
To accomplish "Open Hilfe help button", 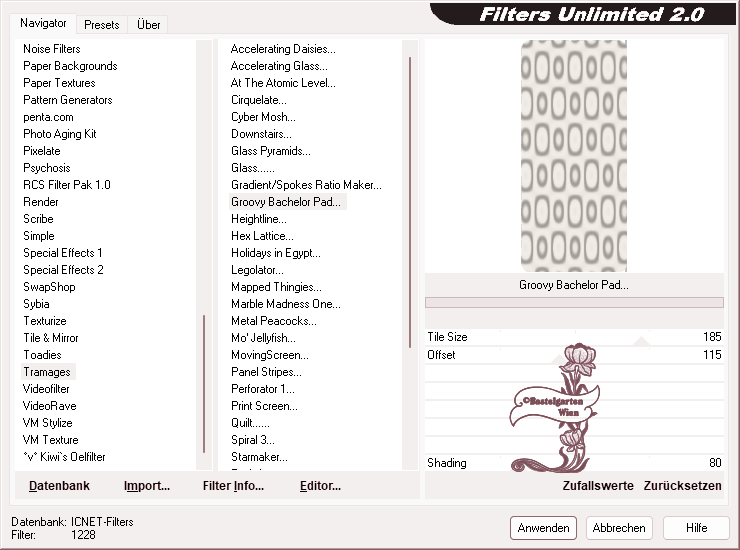I will [696, 528].
